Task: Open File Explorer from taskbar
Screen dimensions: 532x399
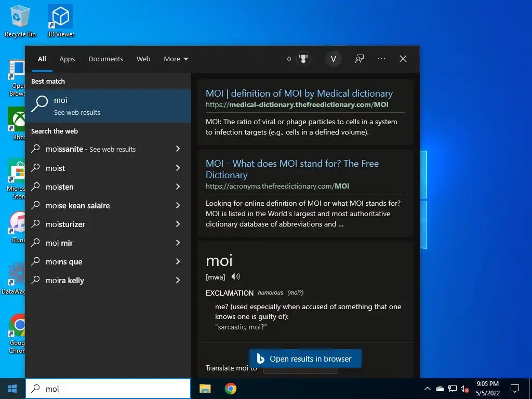Action: [x=205, y=389]
